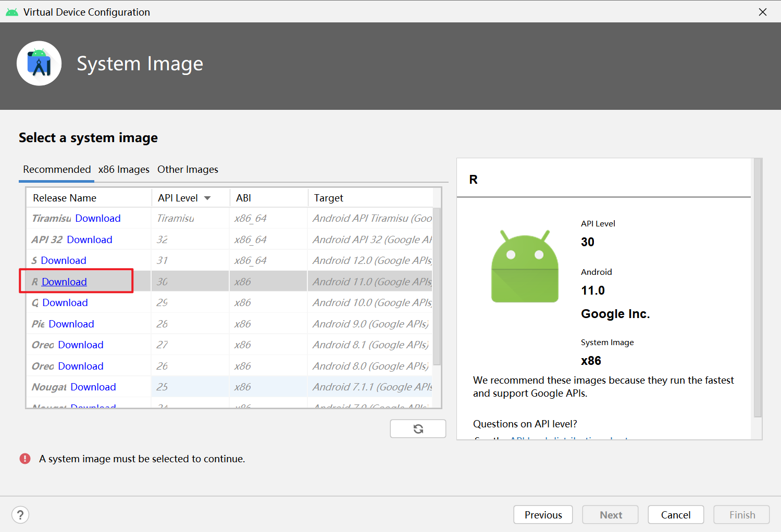Viewport: 781px width, 532px height.
Task: Select the 'Android 8.1 (Google APIs)' cell
Action: coord(370,345)
